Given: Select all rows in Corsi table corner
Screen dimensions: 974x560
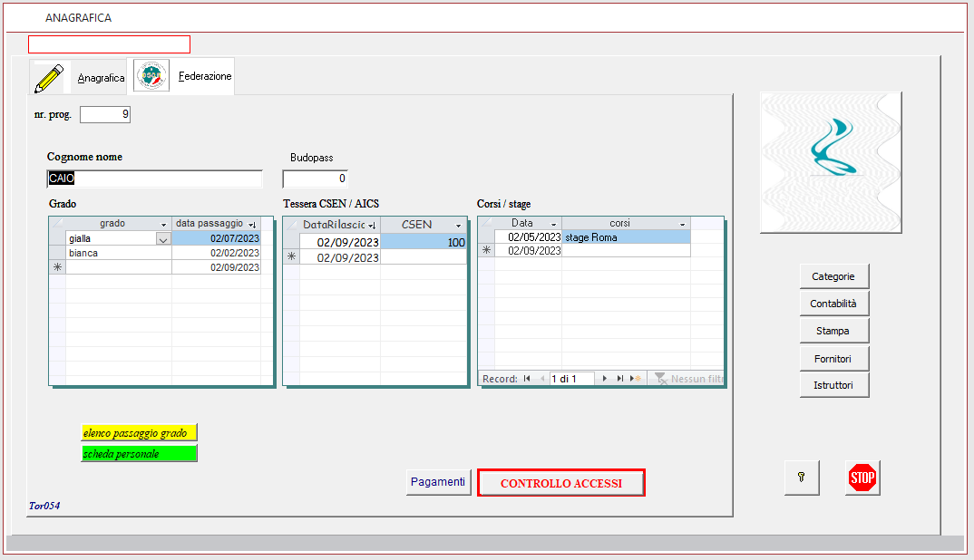Looking at the screenshot, I should (486, 223).
